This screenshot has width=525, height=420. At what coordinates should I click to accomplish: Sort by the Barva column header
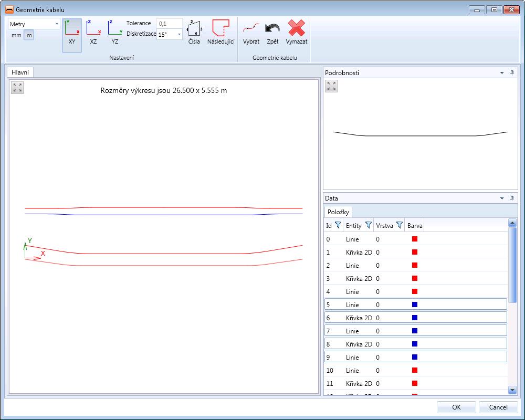coord(415,225)
